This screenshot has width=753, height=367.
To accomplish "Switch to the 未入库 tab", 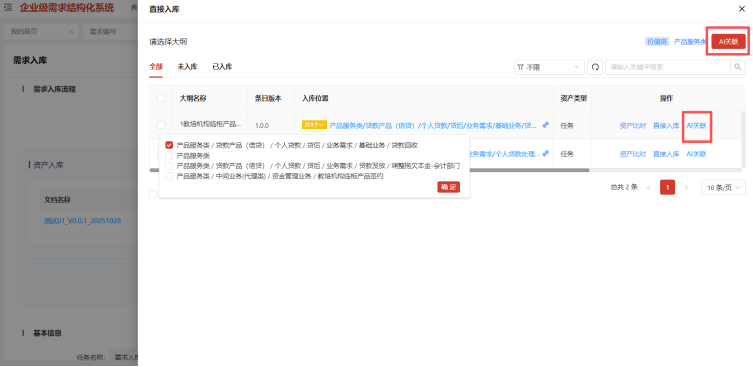I will coord(187,67).
